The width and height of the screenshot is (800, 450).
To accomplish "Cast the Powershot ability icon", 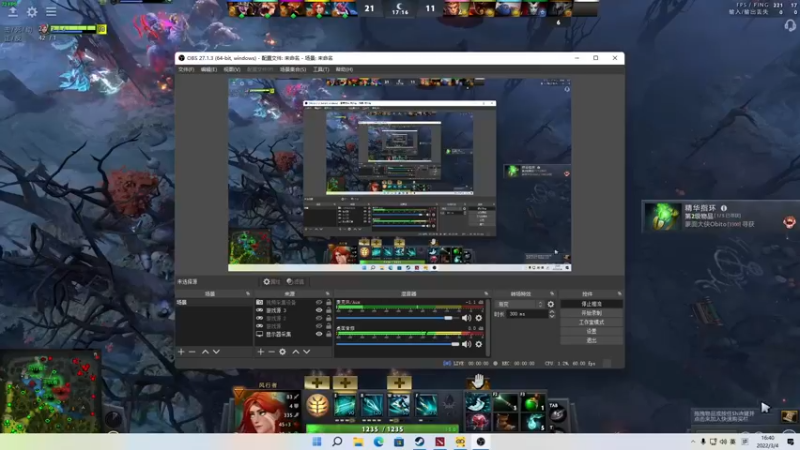I will coord(372,406).
